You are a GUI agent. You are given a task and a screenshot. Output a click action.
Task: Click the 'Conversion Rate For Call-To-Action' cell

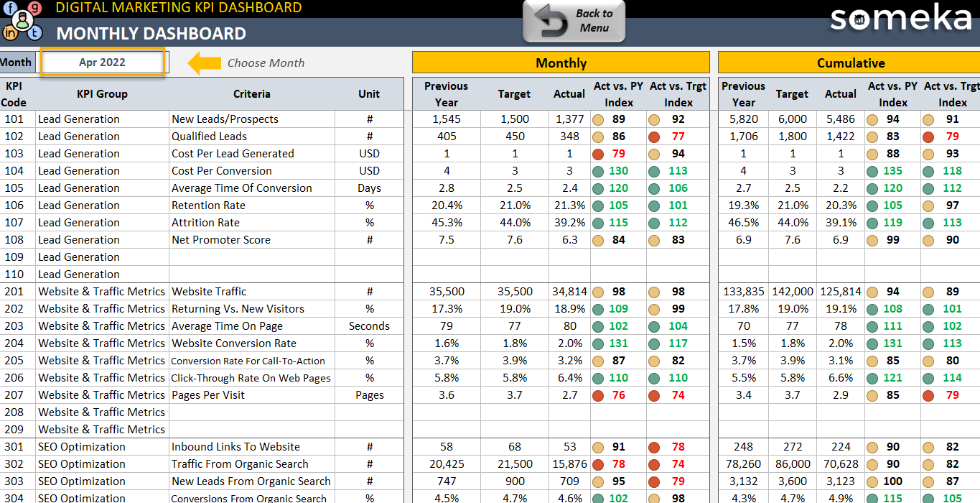[252, 361]
